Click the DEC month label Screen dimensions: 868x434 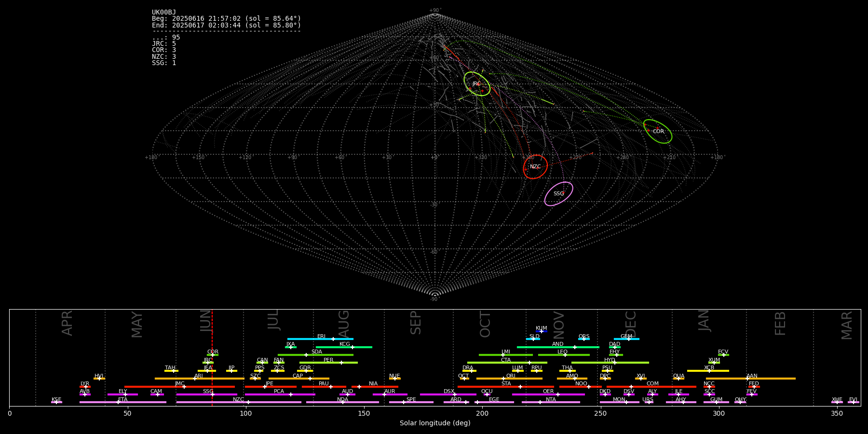[631, 324]
